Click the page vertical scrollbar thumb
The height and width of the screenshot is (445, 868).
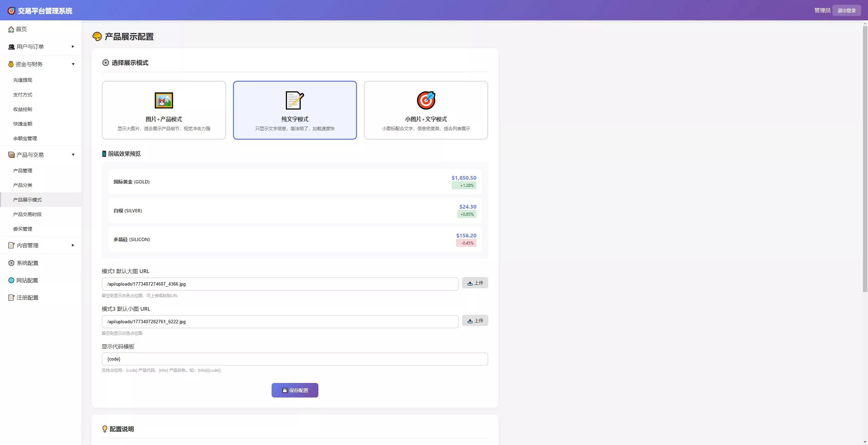(x=865, y=159)
